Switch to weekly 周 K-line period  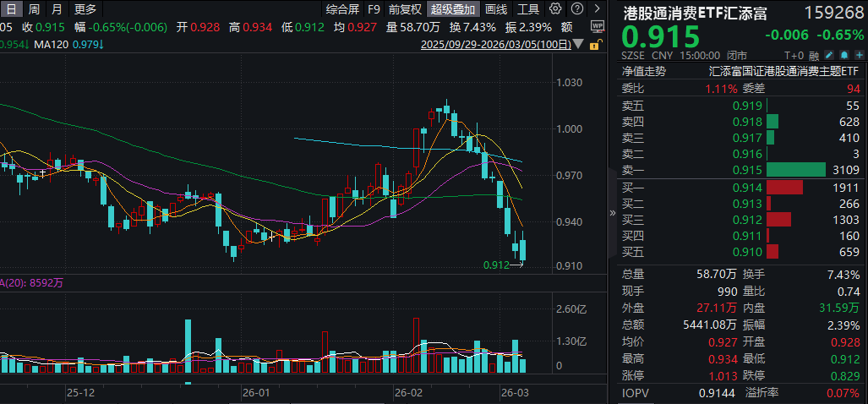[x=34, y=10]
